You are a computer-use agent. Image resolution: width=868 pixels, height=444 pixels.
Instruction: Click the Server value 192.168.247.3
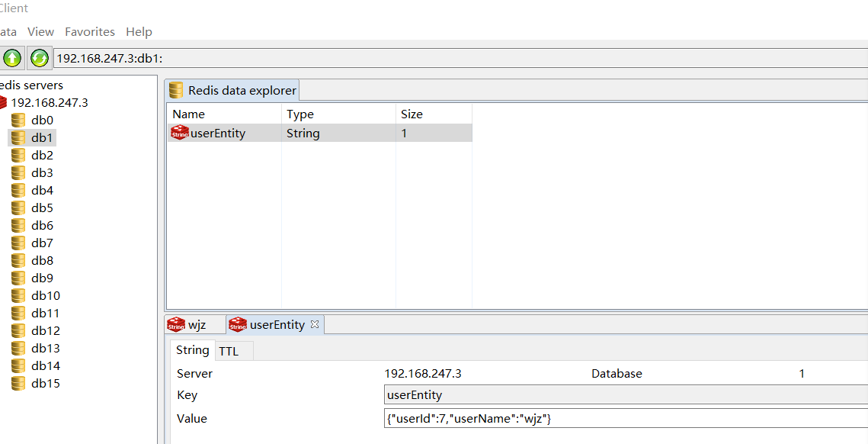(423, 374)
